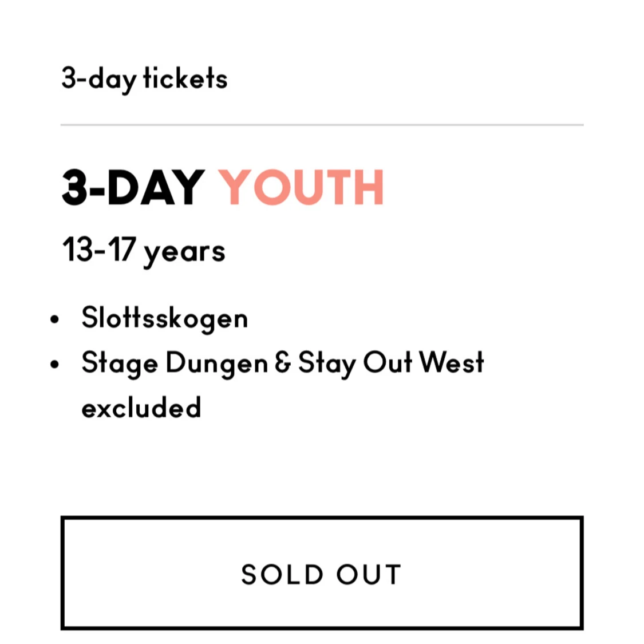Click the "13-17 years" age range text
The image size is (644, 644).
click(144, 251)
